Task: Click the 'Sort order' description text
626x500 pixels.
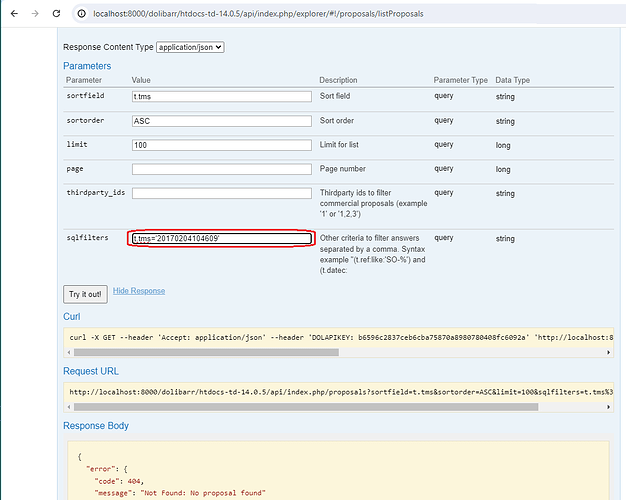Action: click(337, 120)
